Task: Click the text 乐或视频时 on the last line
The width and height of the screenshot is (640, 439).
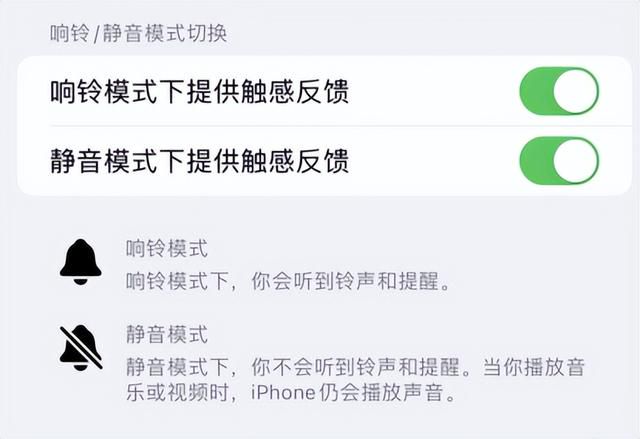Action: 177,393
